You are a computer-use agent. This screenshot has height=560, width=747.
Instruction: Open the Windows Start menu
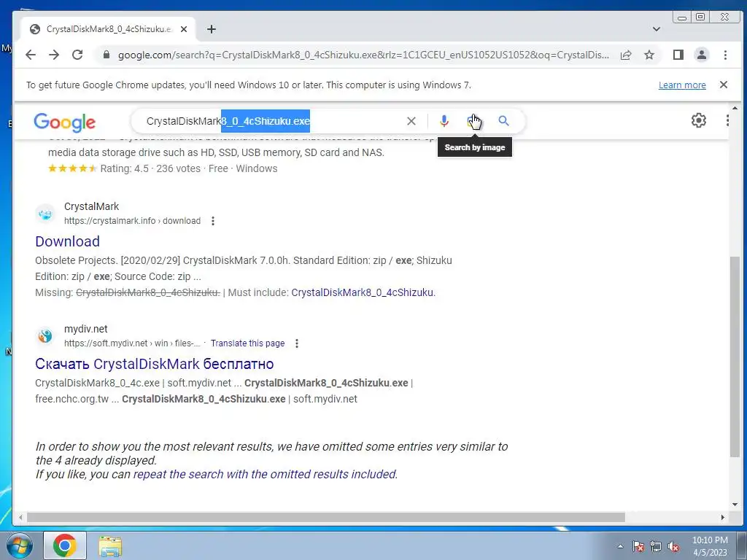click(19, 545)
